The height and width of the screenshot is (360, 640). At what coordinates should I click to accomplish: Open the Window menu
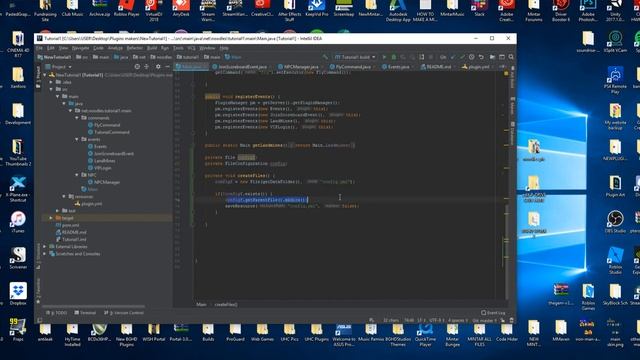coord(207,48)
